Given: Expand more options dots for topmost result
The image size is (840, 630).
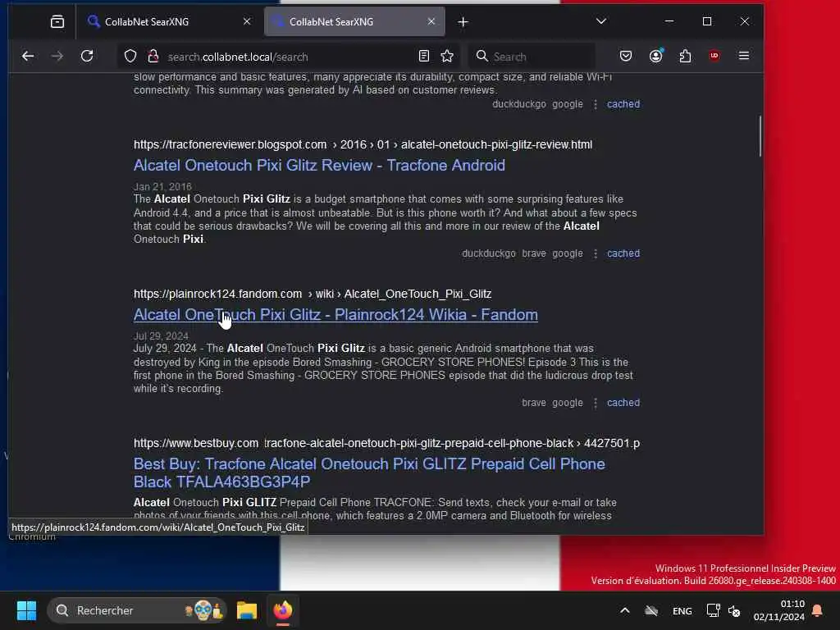Looking at the screenshot, I should click(596, 104).
